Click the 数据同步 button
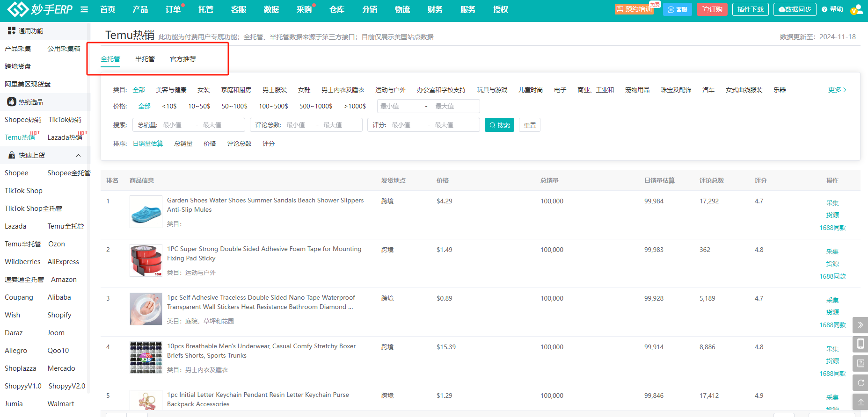Screen dimensions: 868x417 [x=795, y=9]
